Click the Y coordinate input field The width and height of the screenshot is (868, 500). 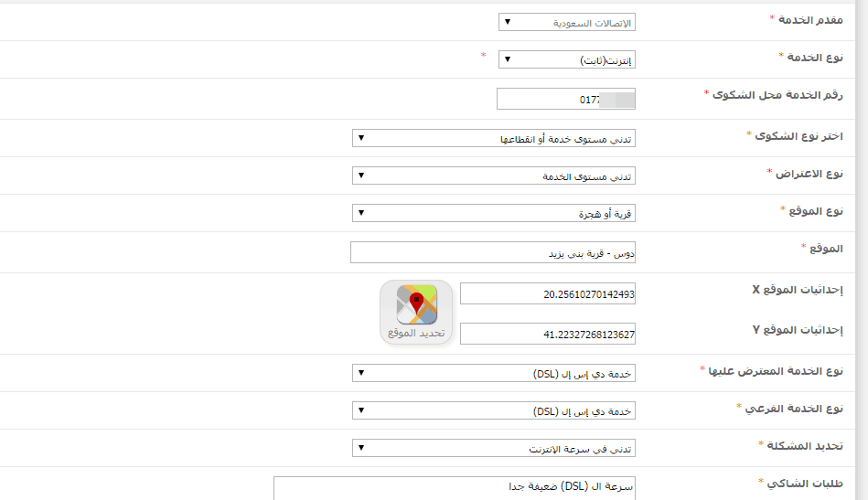547,335
